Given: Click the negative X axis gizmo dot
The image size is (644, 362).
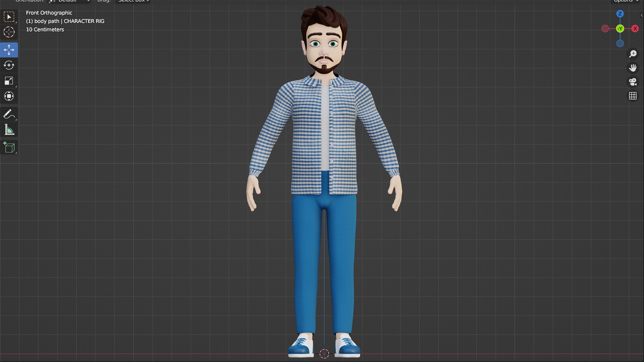Looking at the screenshot, I should coord(605,28).
